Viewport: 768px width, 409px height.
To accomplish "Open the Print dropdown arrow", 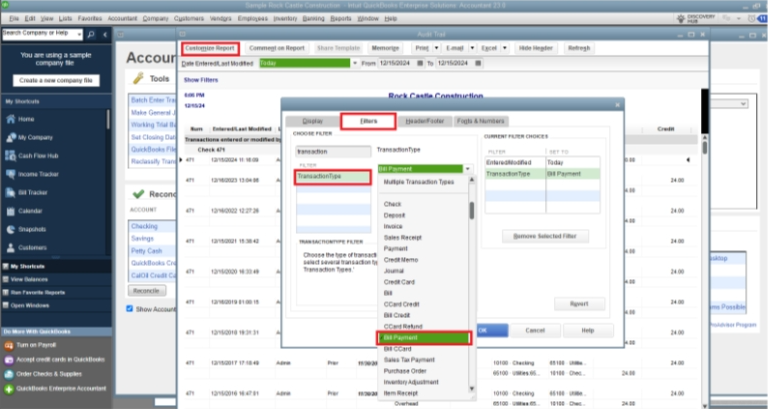I will [x=436, y=48].
